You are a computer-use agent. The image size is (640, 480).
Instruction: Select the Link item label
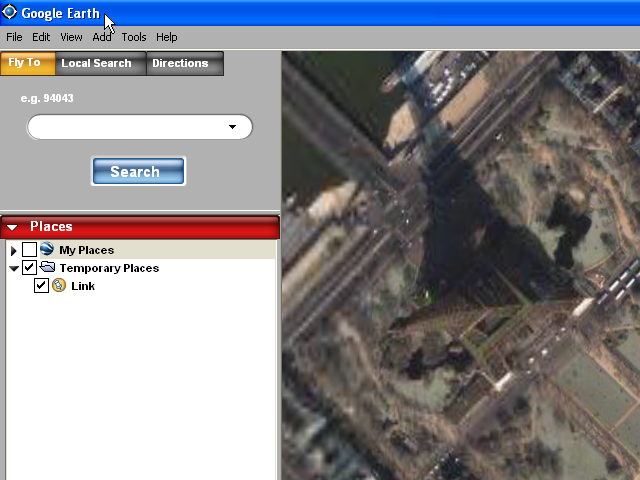pyautogui.click(x=83, y=286)
